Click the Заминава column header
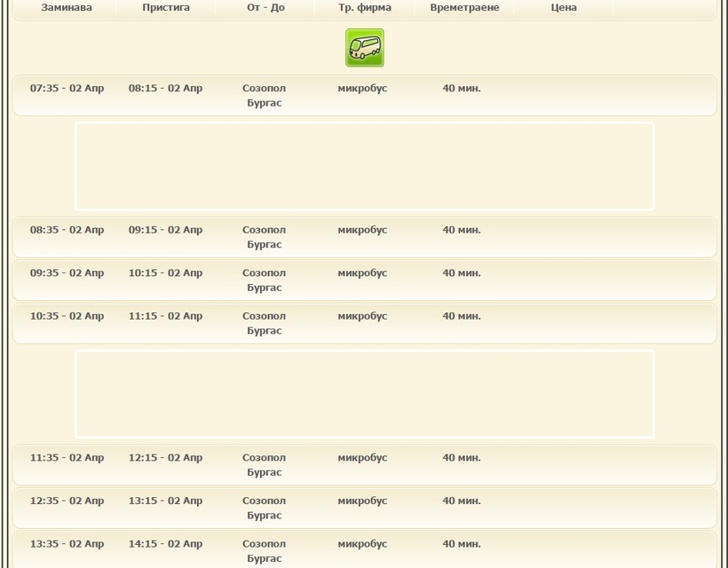This screenshot has width=728, height=568. point(67,8)
